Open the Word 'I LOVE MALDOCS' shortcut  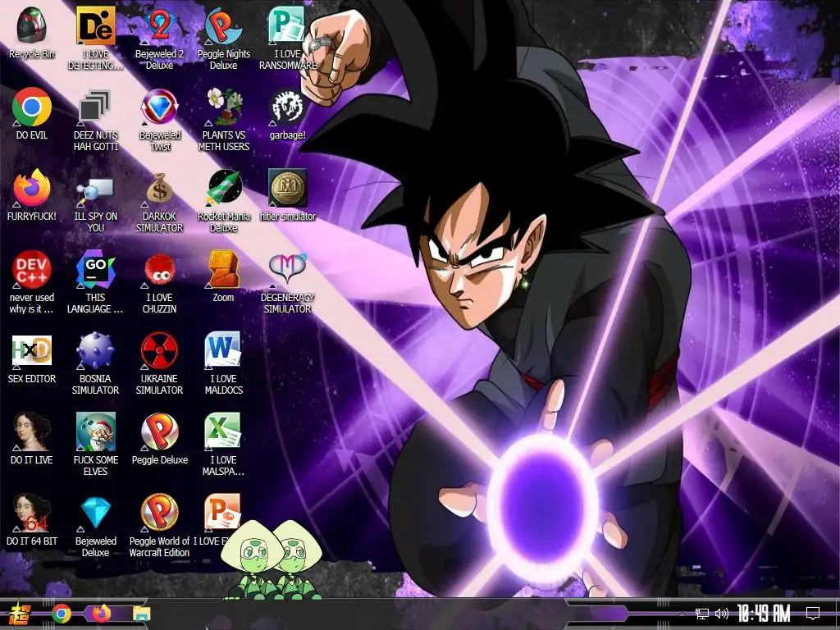click(x=223, y=363)
